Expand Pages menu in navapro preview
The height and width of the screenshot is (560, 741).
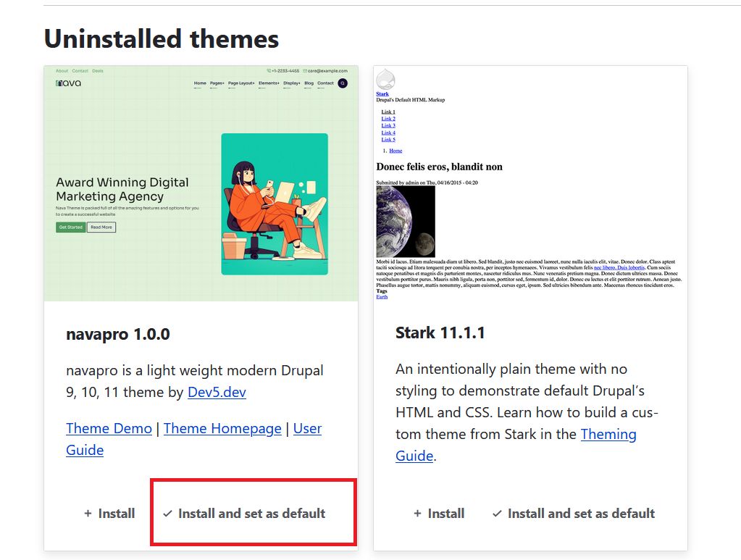[217, 83]
